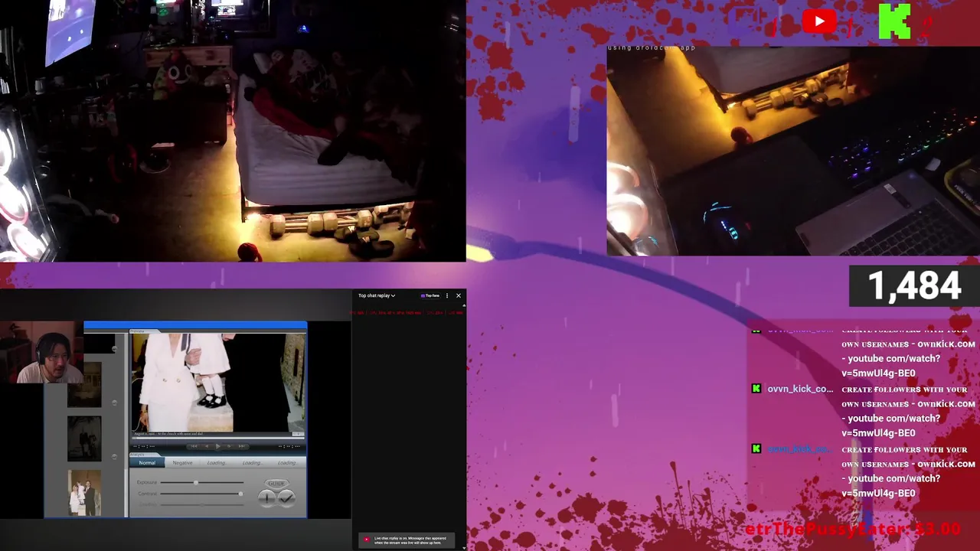This screenshot has height=551, width=980.
Task: Step one frame back in the preview
Action: point(207,446)
